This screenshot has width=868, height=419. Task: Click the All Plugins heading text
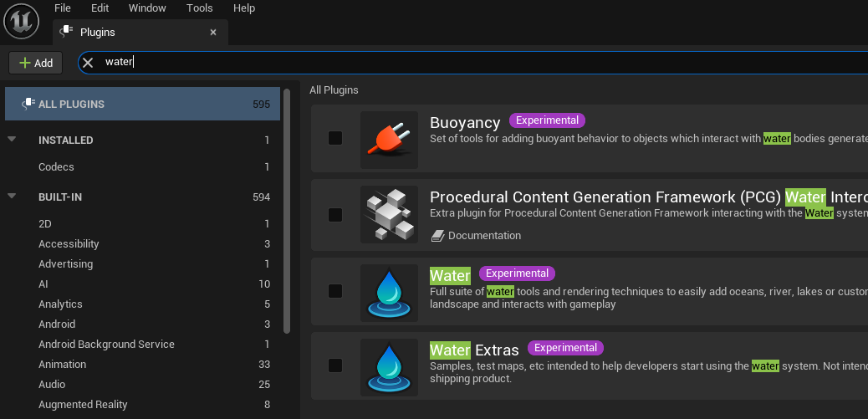tap(334, 89)
